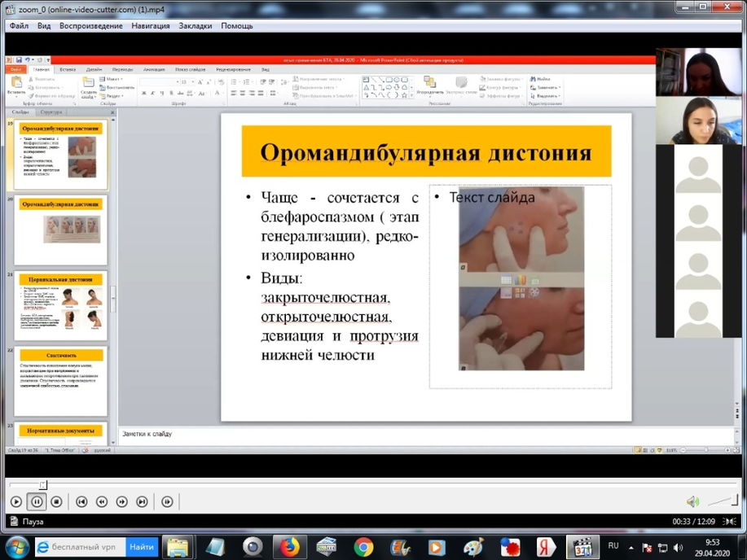Launch Google Chrome from the taskbar
The height and width of the screenshot is (560, 747).
pos(363,547)
